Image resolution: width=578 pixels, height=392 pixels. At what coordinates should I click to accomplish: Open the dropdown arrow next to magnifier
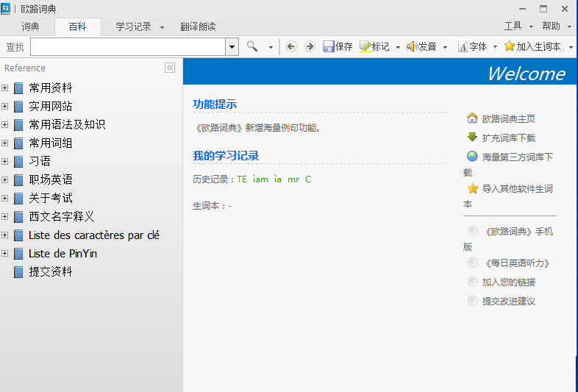coord(271,47)
